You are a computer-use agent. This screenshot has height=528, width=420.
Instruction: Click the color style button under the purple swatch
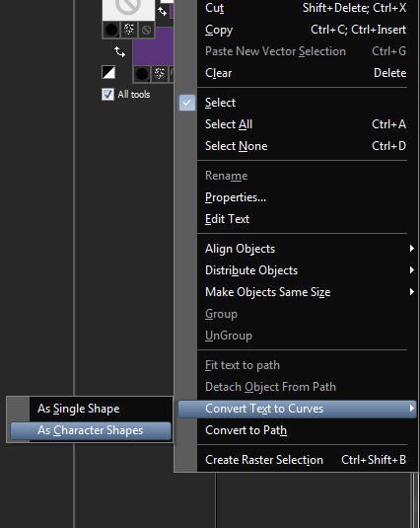(142, 74)
